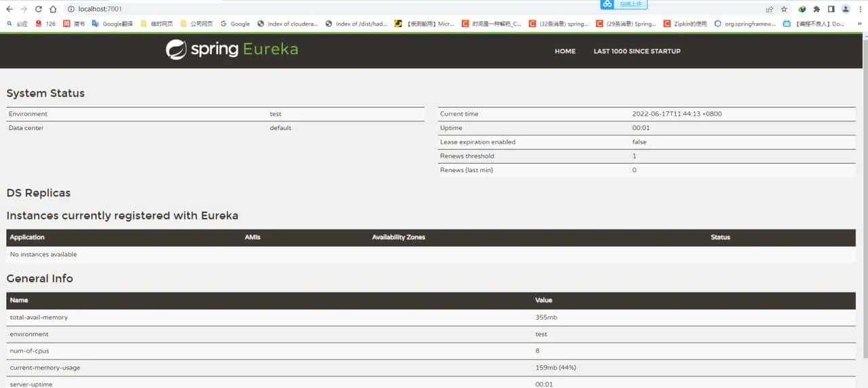The width and height of the screenshot is (868, 388).
Task: Click the Availability Zones column header
Action: click(x=399, y=237)
